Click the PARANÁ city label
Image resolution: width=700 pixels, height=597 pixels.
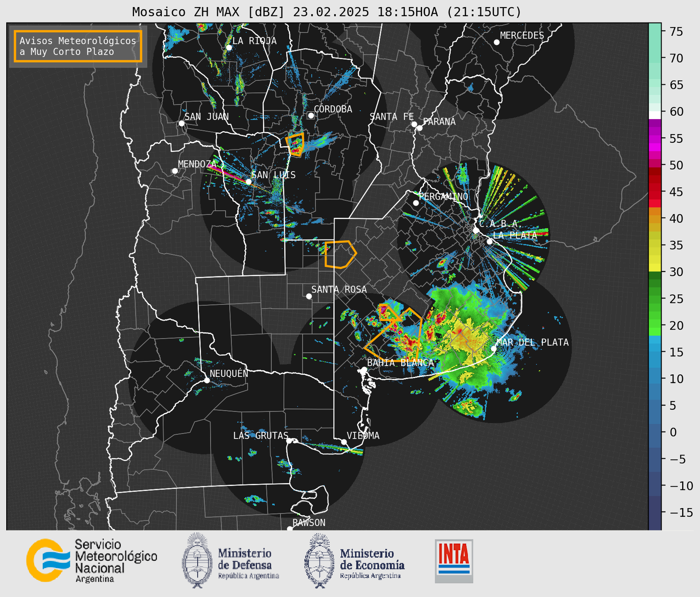pos(439,122)
